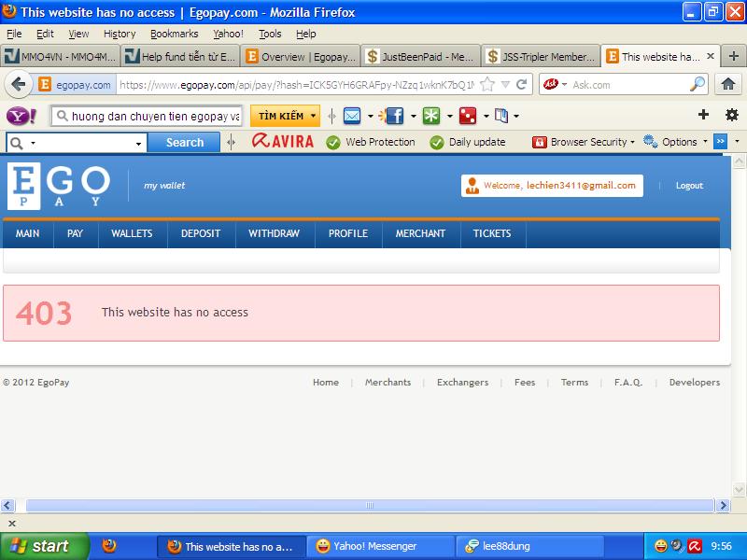
Task: Open the Bookmarks menu
Action: [x=174, y=34]
